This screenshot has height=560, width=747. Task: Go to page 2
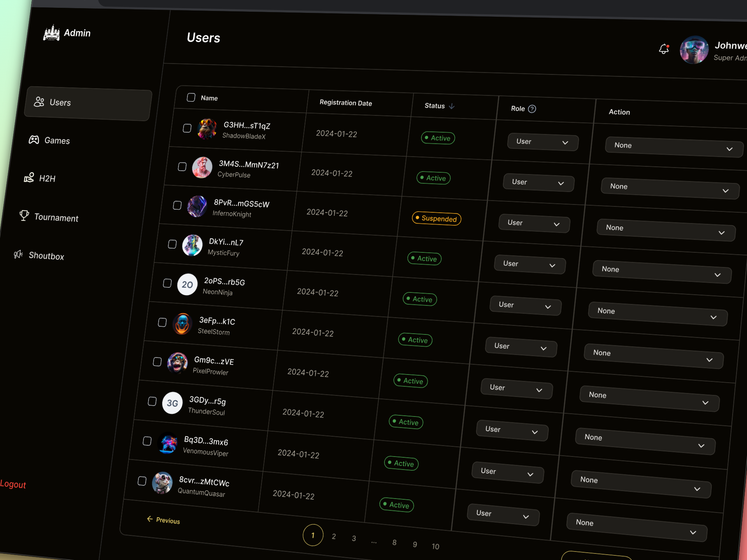pos(334,536)
